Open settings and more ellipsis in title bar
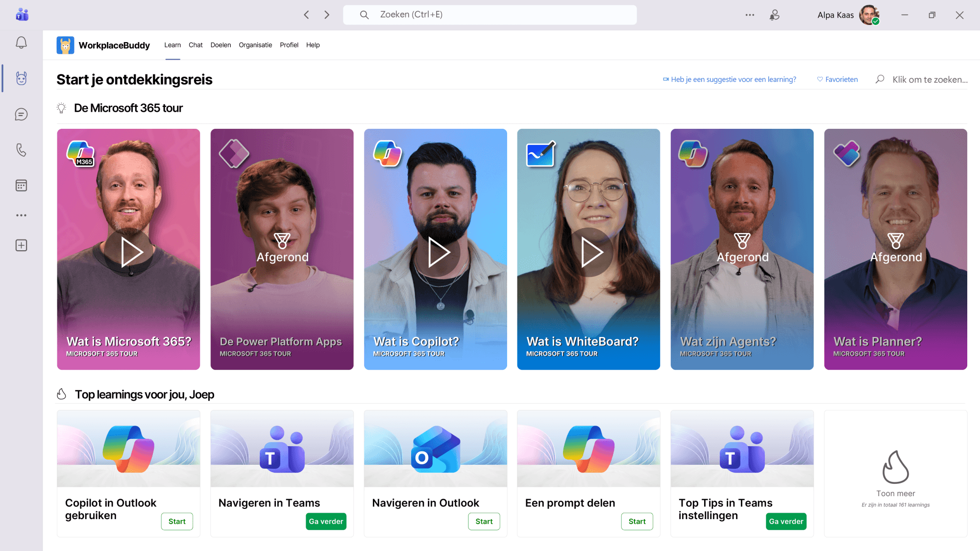Image resolution: width=980 pixels, height=551 pixels. tap(750, 15)
